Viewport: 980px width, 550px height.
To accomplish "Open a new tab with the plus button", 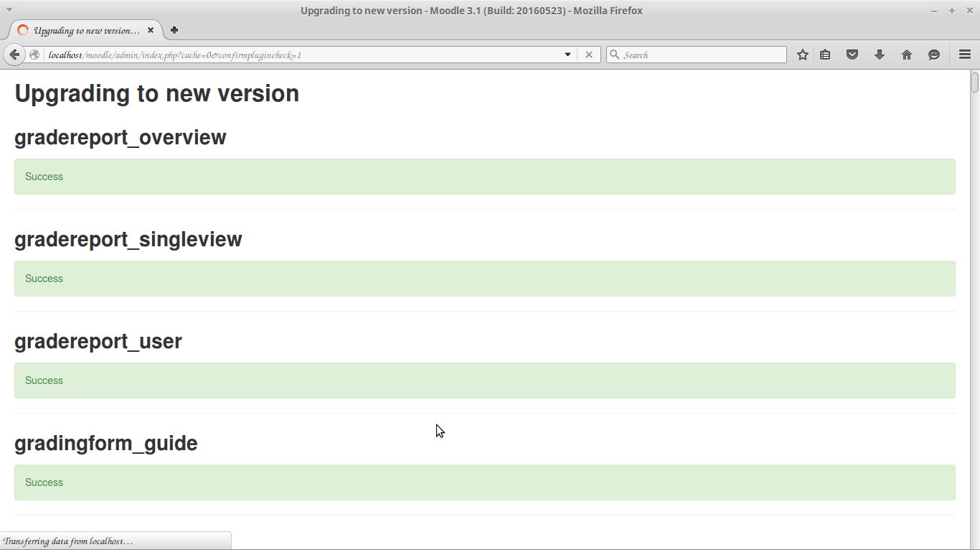I will click(174, 30).
